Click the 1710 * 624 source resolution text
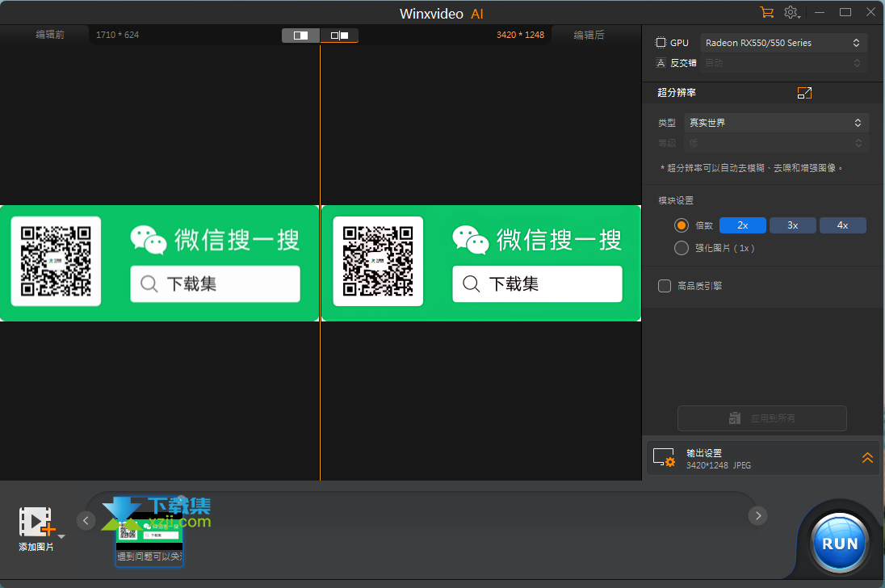Viewport: 885px width, 588px height. (x=117, y=35)
